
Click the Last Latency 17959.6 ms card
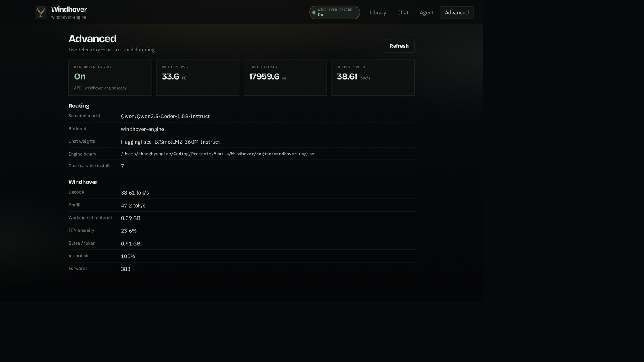285,78
